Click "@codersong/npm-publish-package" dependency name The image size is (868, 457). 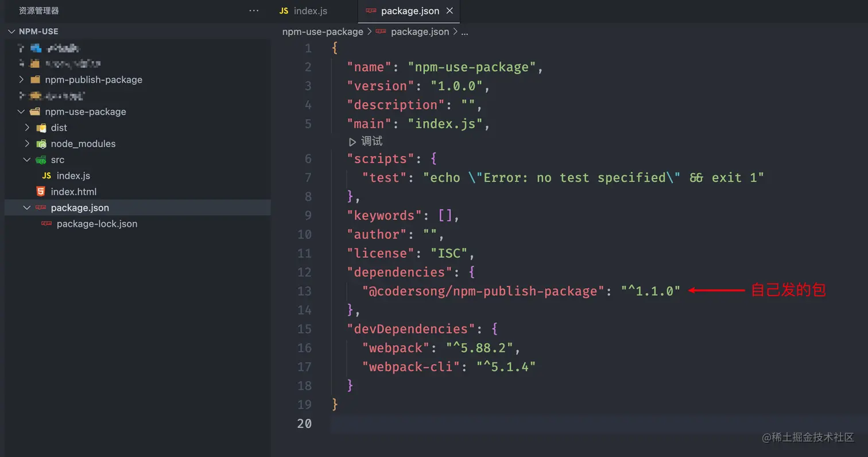tap(483, 291)
